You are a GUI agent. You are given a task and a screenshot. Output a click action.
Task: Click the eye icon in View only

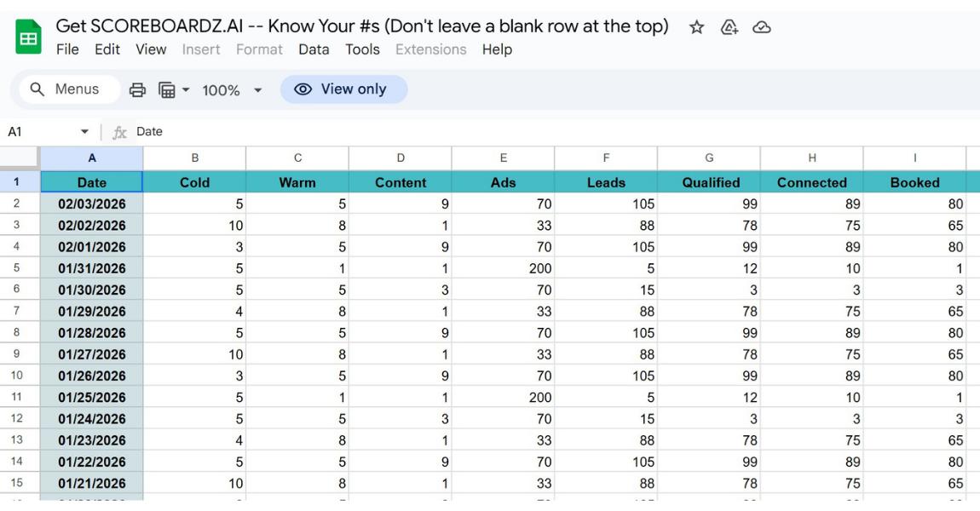[303, 89]
